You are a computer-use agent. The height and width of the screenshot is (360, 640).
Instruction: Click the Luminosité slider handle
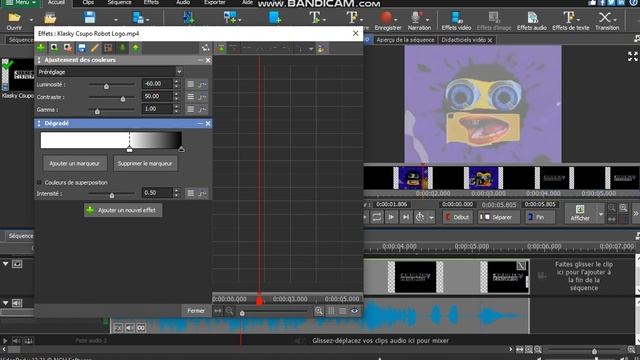pos(106,86)
